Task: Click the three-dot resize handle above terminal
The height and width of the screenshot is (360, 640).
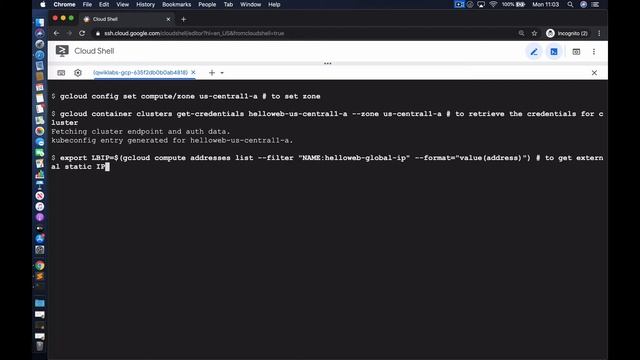Action: click(327, 63)
